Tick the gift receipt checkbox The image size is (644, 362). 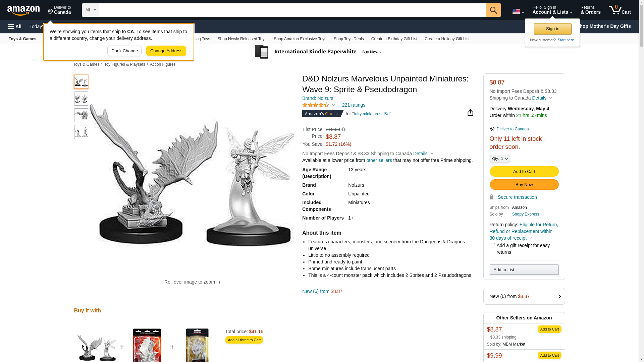493,245
